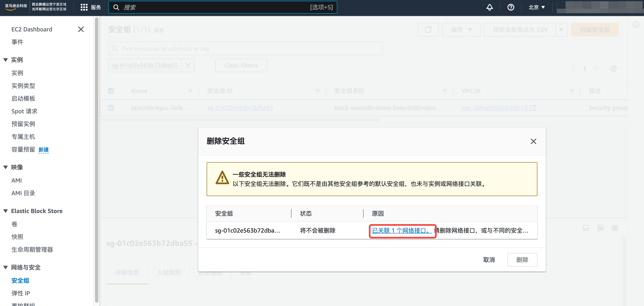Select the half-height details panel layout icon
The image size is (644, 306).
600,228
